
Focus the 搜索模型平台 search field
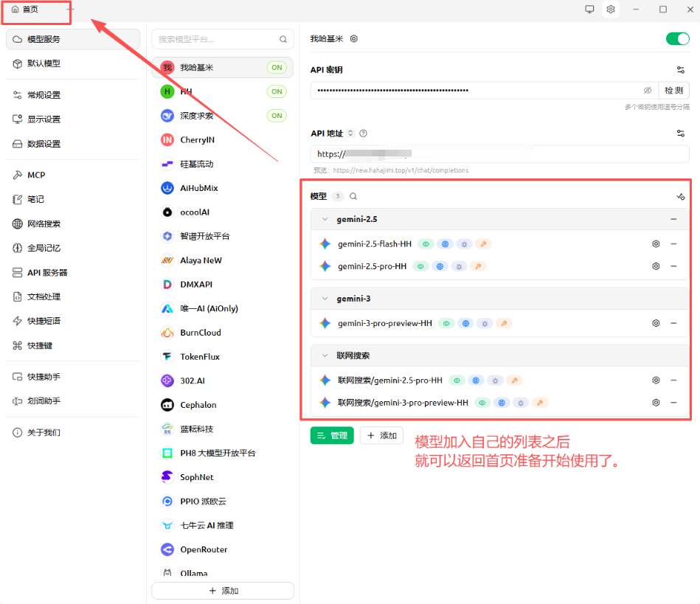coord(217,39)
